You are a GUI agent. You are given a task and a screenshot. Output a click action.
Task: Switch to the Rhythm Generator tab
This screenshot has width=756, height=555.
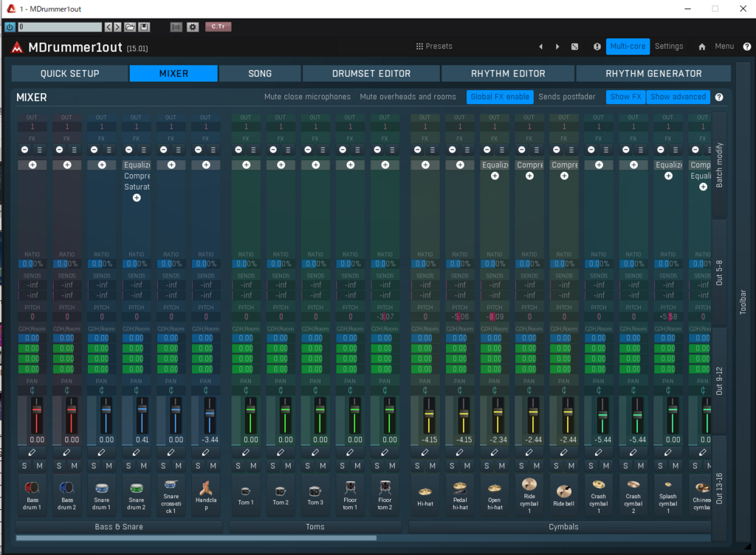click(x=654, y=74)
